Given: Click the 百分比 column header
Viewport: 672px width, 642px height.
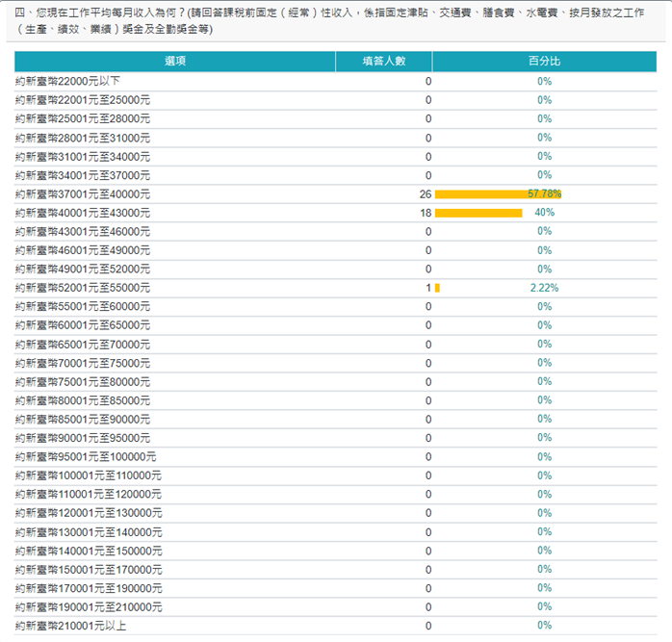Looking at the screenshot, I should 544,61.
